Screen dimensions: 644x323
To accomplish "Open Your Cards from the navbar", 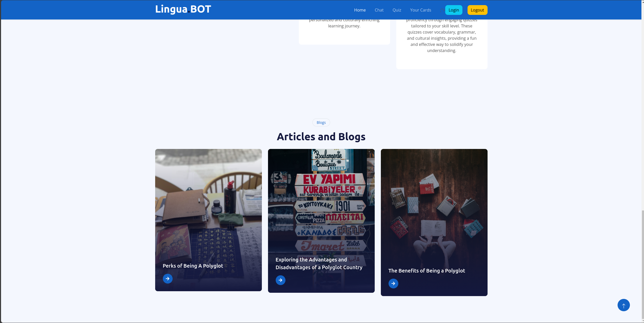I will click(420, 10).
